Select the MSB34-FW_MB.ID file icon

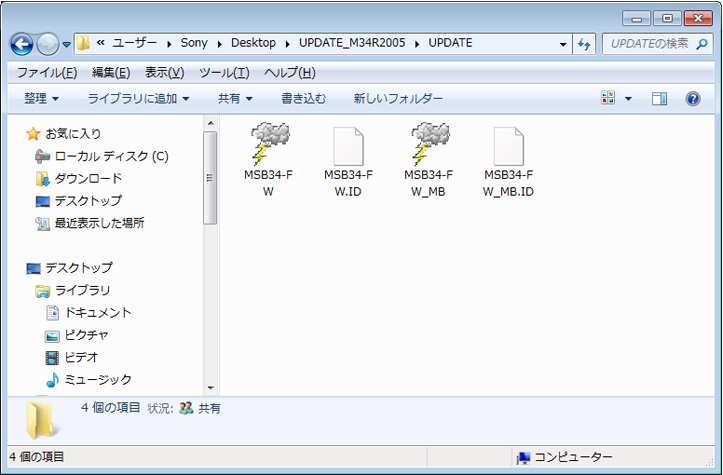[x=508, y=146]
